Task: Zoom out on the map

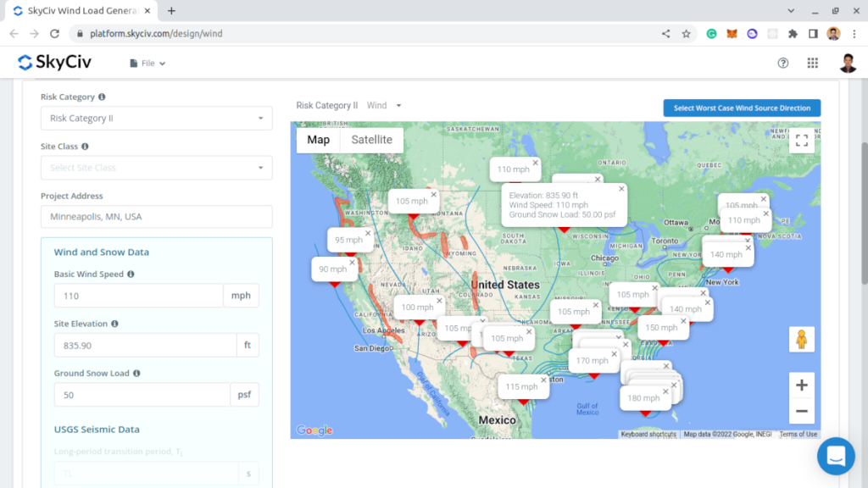Action: coord(801,412)
